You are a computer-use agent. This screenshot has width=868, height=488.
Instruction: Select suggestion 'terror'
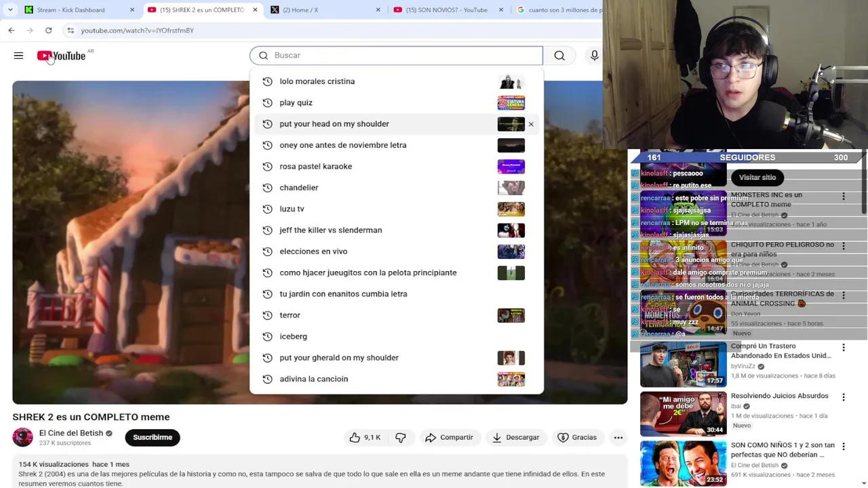click(397, 315)
